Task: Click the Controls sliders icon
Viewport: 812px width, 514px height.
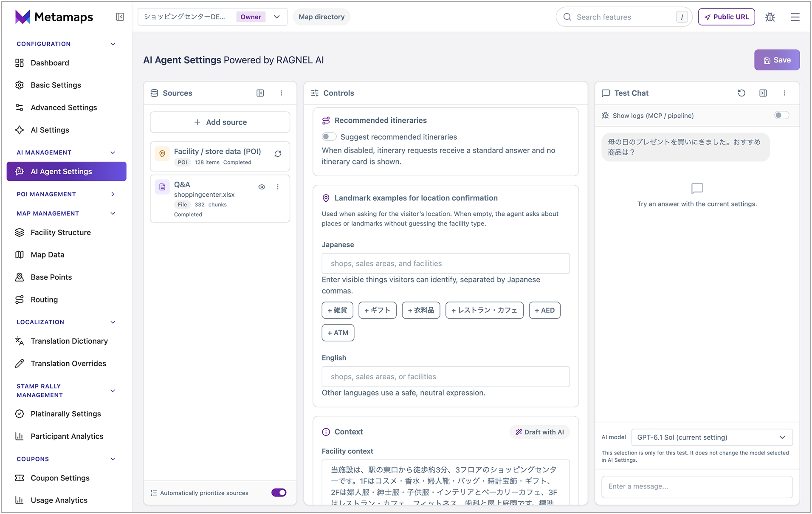Action: click(x=315, y=93)
